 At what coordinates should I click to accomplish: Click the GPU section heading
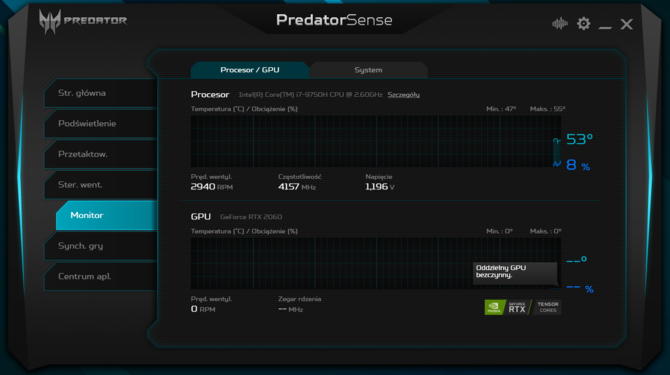tap(200, 217)
